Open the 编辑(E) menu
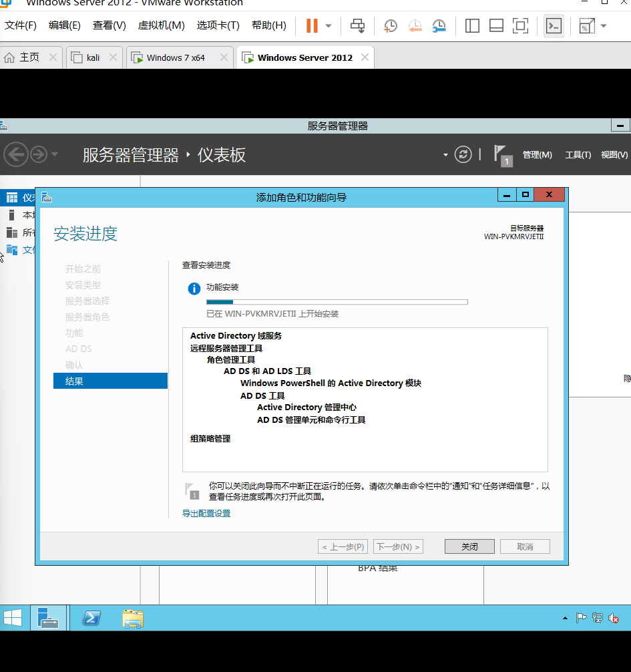This screenshot has width=631, height=672. [x=64, y=25]
